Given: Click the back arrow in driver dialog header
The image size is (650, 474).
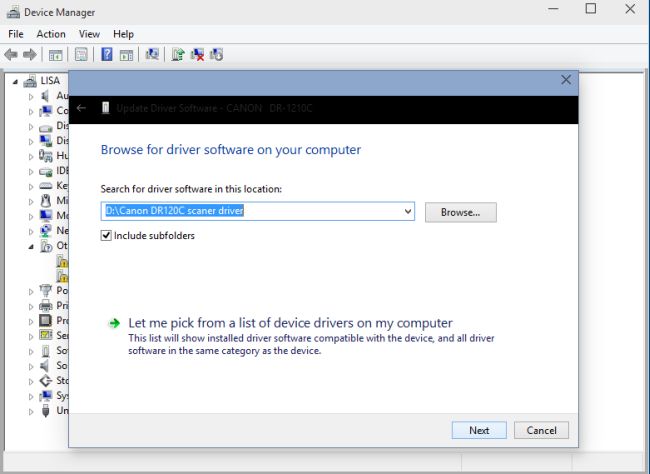Looking at the screenshot, I should [81, 108].
